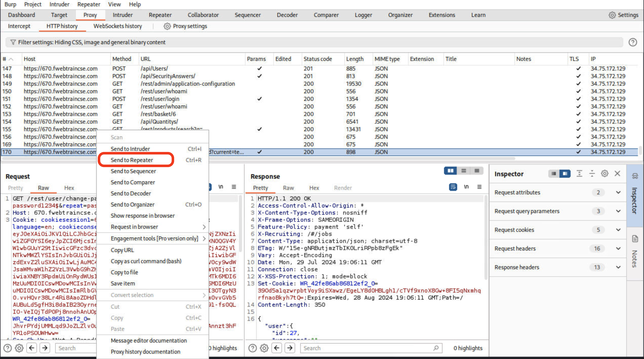644x359 pixels.
Task: Click the backward request navigation arrow
Action: pos(31,348)
